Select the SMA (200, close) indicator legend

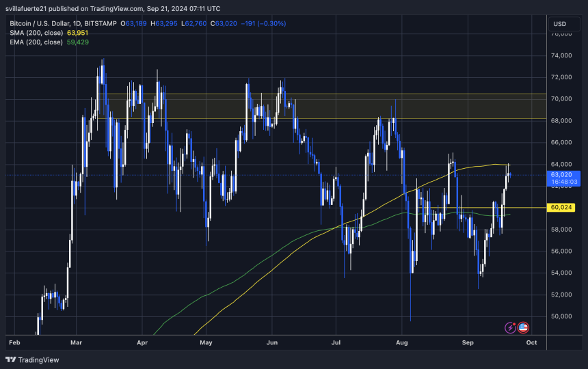[x=34, y=33]
